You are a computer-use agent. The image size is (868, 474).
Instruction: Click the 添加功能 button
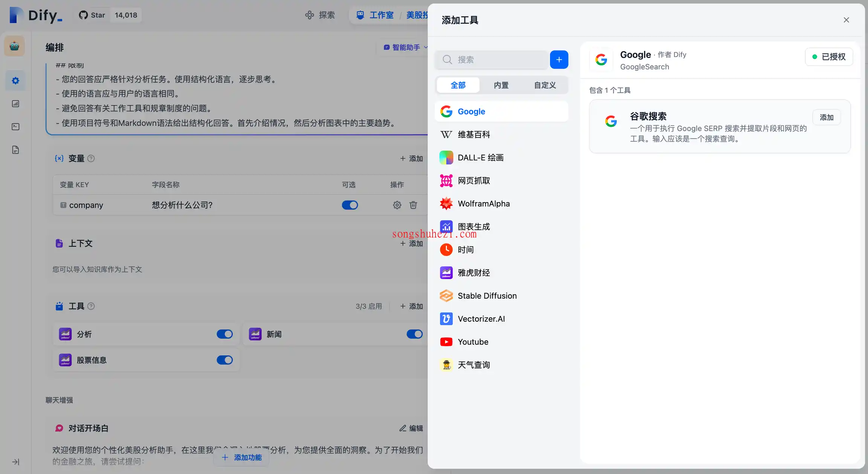[x=241, y=457]
